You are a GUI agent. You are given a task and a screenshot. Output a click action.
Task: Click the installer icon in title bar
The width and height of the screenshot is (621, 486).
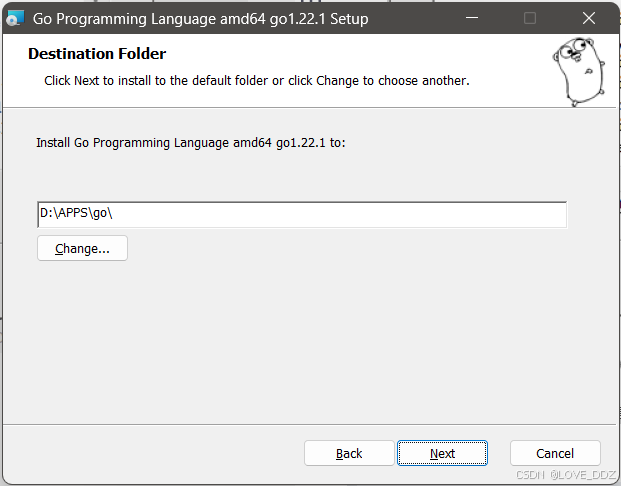(15, 18)
